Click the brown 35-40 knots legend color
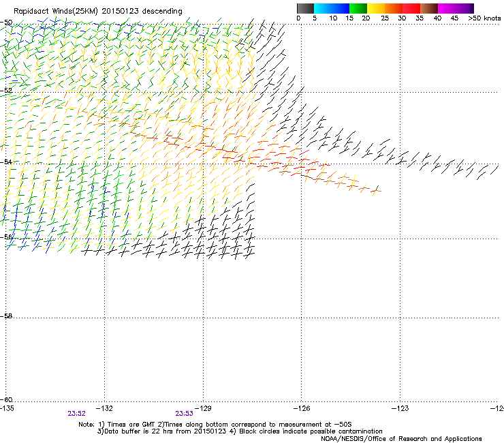504x443 pixels. (429, 8)
